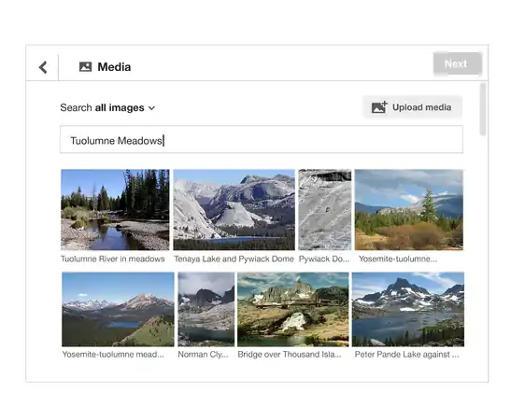This screenshot has height=420, width=511.
Task: Select the Bridge over Thousand Isla... thumbnail
Action: (x=293, y=309)
